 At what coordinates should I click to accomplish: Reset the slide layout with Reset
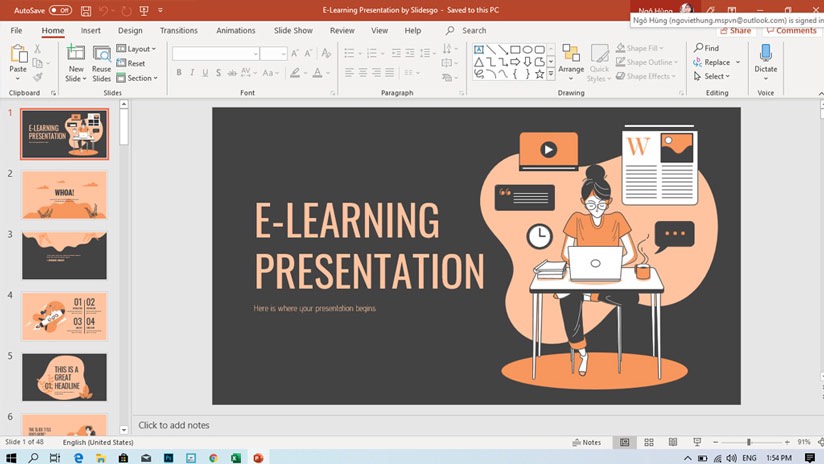[x=131, y=63]
